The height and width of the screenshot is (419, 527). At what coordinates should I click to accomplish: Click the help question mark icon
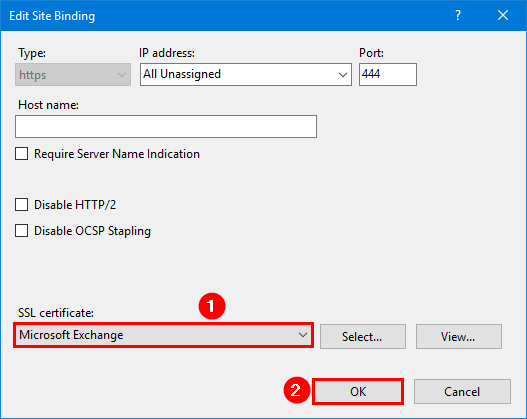[458, 15]
